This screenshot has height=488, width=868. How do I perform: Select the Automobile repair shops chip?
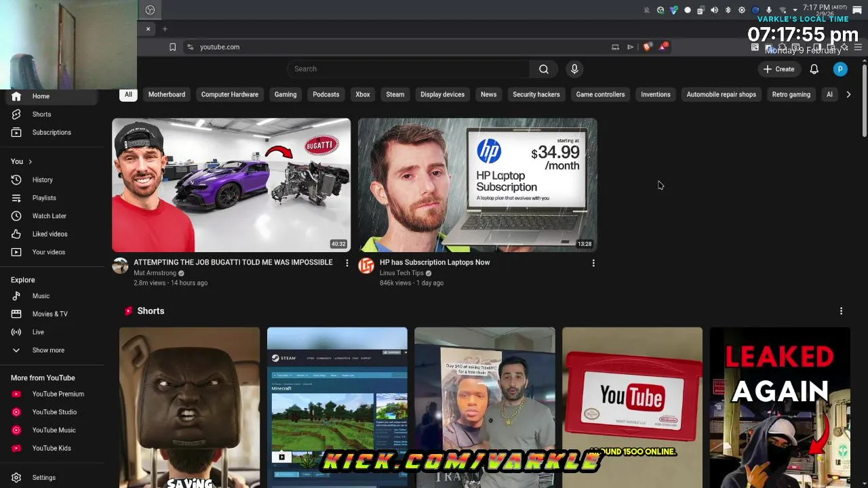point(721,94)
